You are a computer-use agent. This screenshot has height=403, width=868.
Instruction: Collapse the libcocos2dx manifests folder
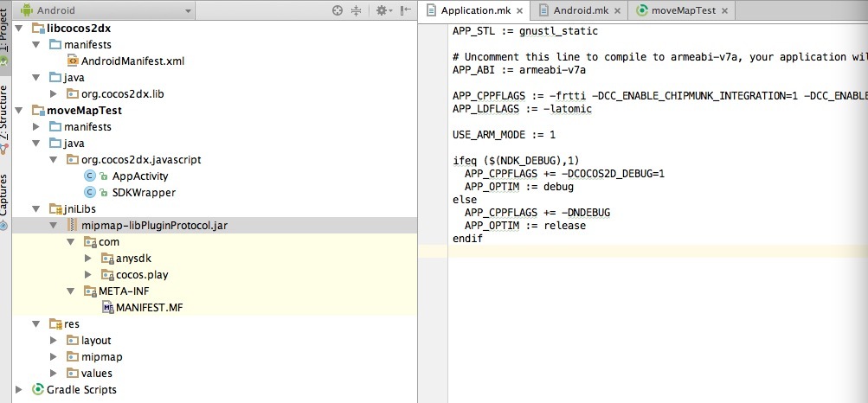tap(36, 44)
